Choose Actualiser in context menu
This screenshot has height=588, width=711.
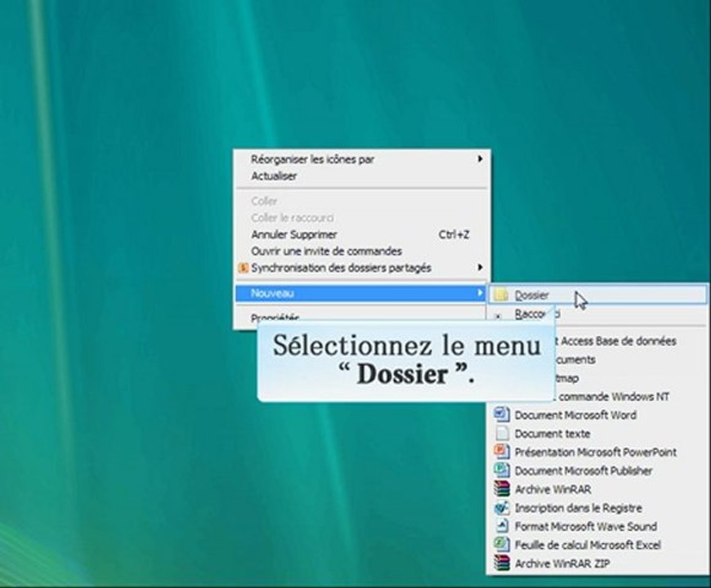pyautogui.click(x=361, y=176)
